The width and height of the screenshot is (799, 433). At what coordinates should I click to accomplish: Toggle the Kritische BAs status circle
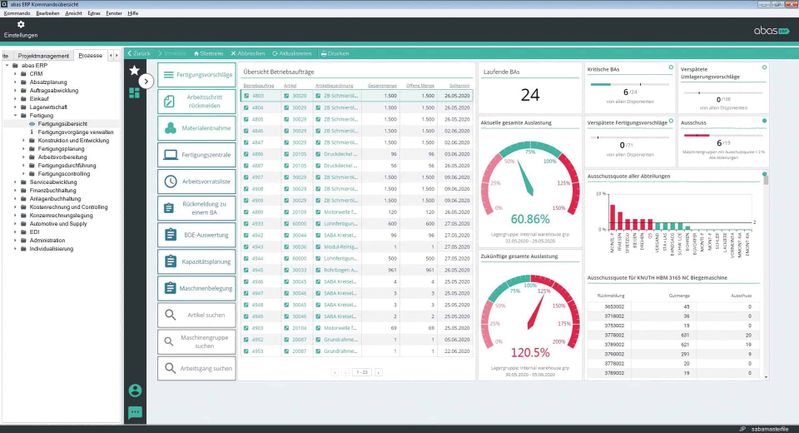coord(671,67)
